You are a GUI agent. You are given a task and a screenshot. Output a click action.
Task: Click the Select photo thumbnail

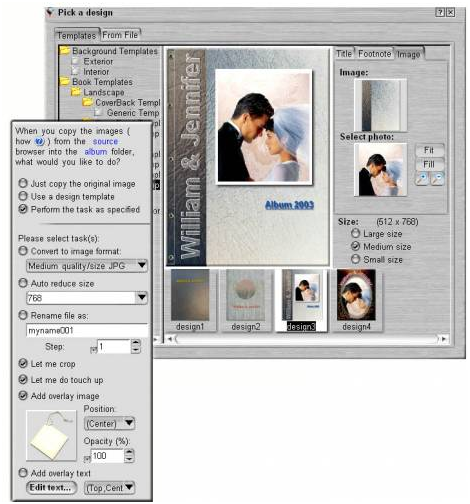[381, 170]
